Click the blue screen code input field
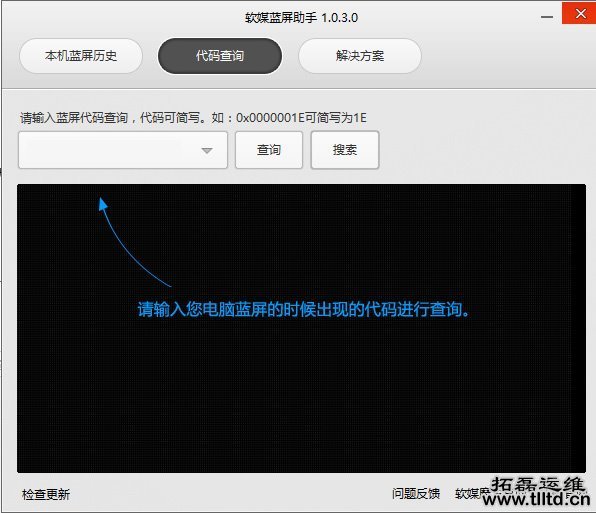Screen dimensions: 596x513 click(123, 150)
